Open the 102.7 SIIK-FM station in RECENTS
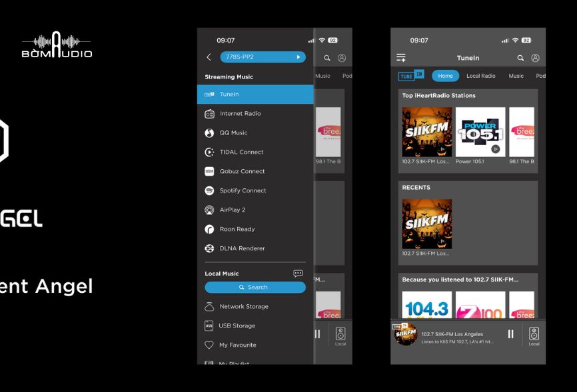Viewport: 577px width, 392px height. point(427,224)
